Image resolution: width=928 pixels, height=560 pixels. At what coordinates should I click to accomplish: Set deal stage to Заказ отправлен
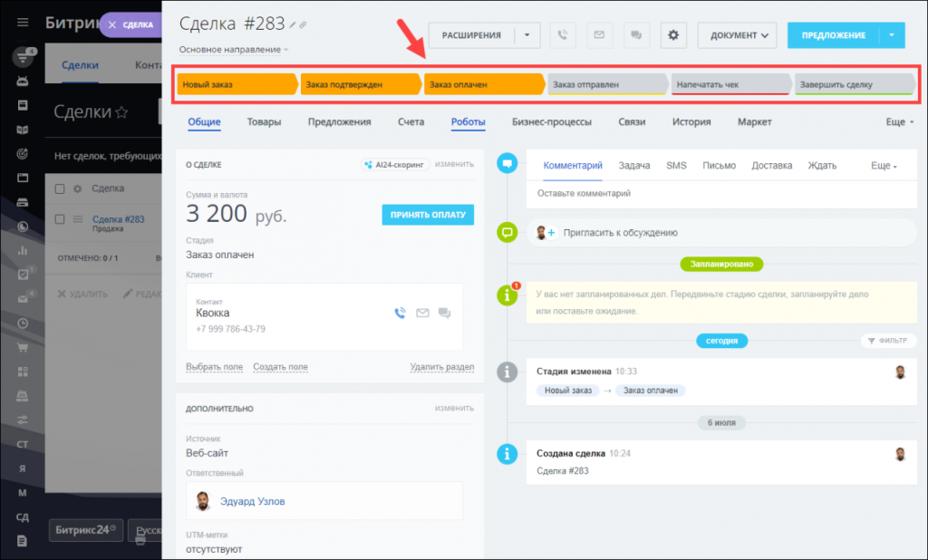[605, 84]
